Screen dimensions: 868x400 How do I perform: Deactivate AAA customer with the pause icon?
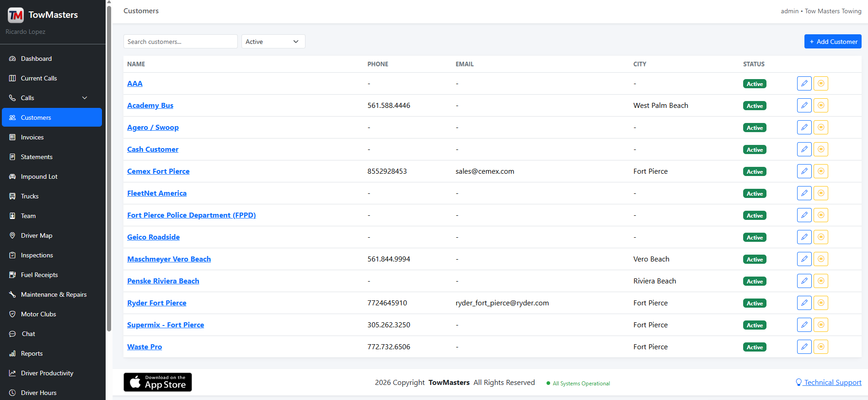tap(821, 84)
